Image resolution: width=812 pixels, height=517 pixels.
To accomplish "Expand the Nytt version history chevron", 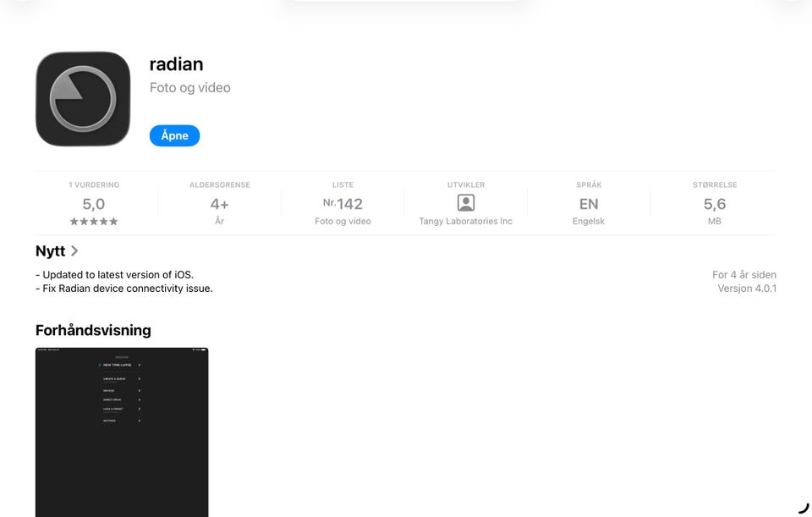I will pyautogui.click(x=74, y=250).
